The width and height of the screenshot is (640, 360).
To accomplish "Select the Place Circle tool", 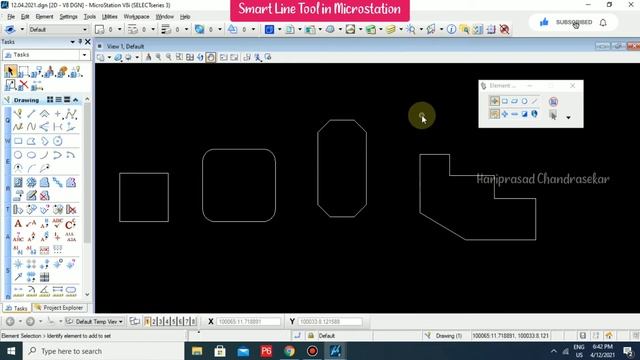I will point(18,155).
